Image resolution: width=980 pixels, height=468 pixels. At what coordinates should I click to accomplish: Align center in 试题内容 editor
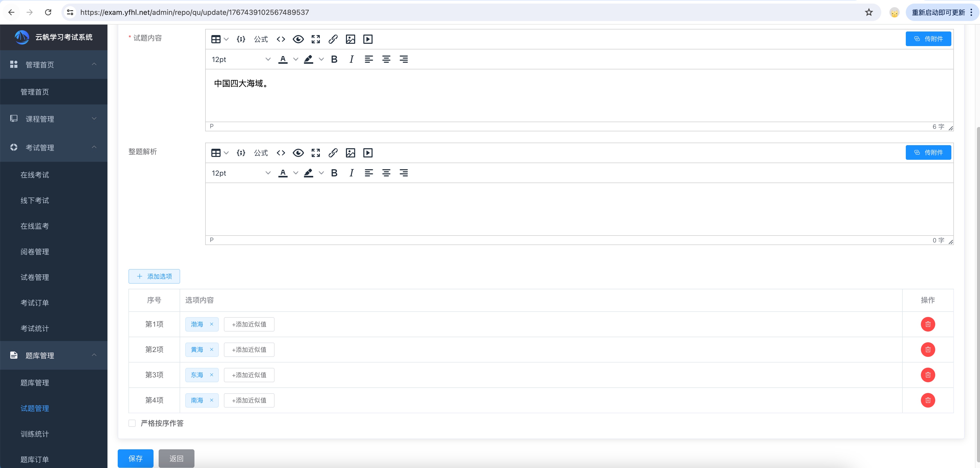point(386,59)
